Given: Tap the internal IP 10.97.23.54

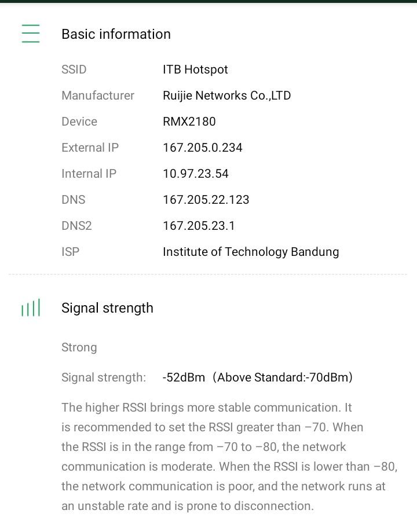Looking at the screenshot, I should tap(195, 174).
